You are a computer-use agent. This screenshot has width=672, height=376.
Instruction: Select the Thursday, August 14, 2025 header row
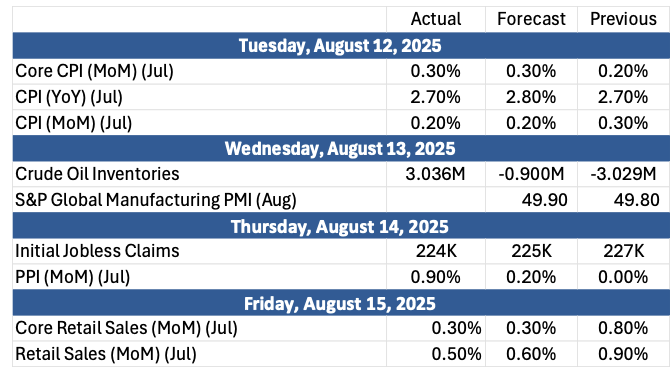[x=341, y=226]
